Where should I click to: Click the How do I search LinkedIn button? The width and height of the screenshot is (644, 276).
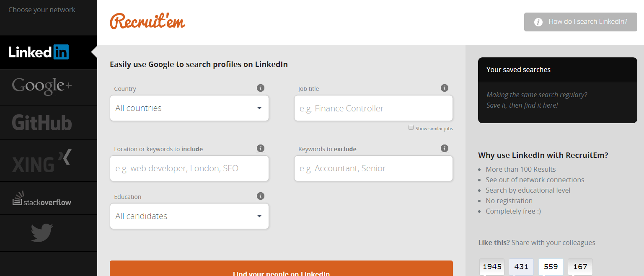pyautogui.click(x=580, y=21)
